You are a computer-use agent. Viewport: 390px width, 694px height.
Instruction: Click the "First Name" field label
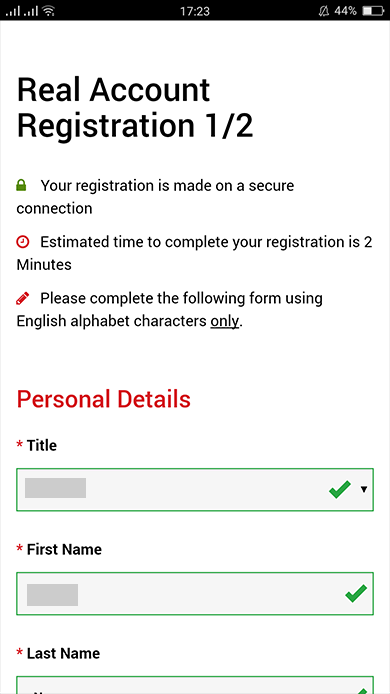click(x=64, y=549)
